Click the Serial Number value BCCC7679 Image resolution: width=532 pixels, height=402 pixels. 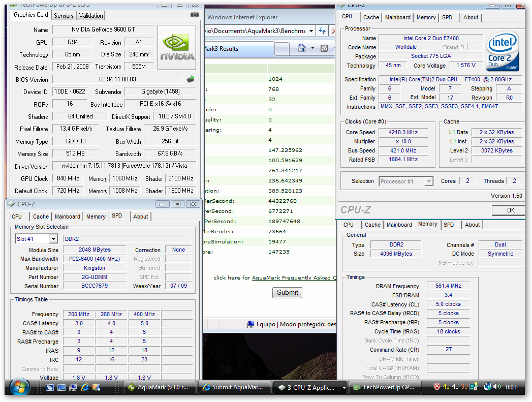(x=95, y=286)
